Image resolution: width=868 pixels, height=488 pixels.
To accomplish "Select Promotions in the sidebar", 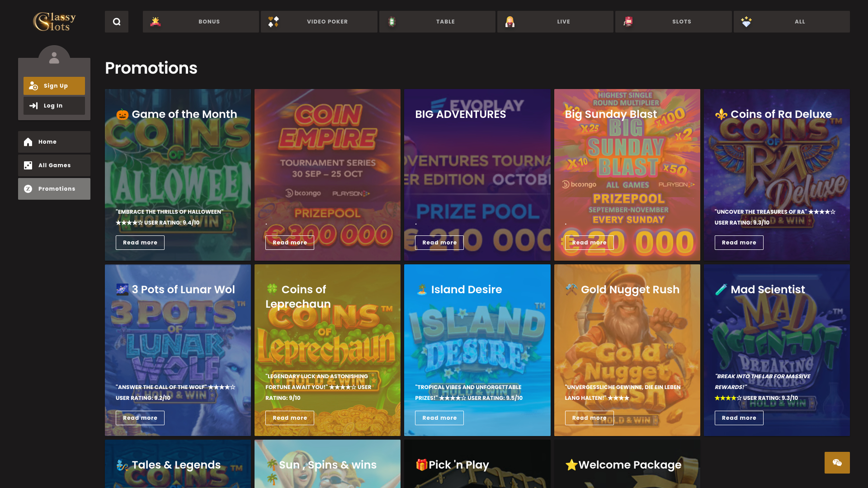I will point(54,188).
